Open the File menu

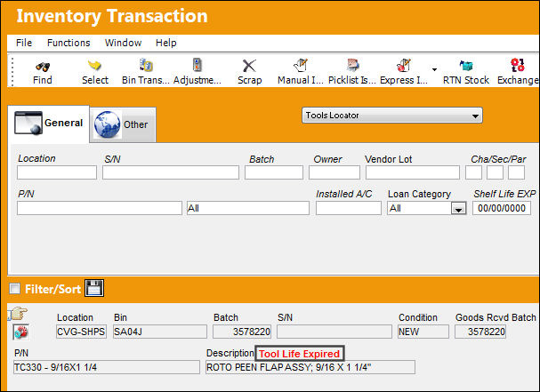(x=24, y=43)
